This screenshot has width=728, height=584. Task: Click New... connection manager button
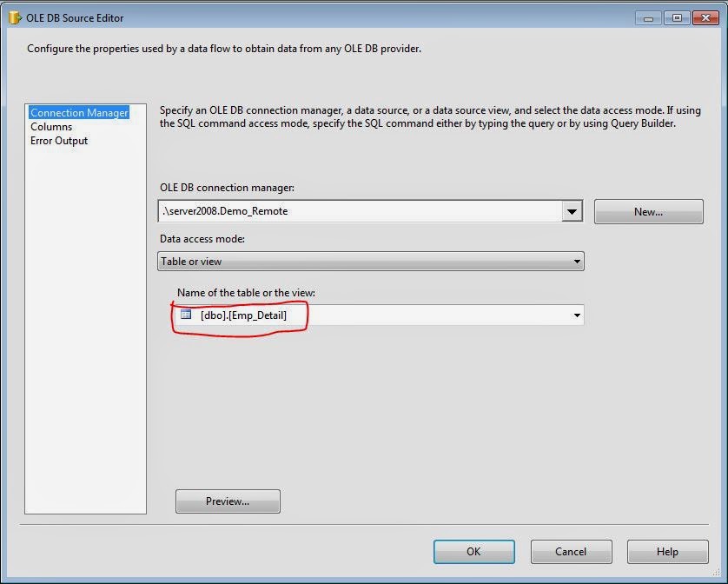pyautogui.click(x=649, y=212)
